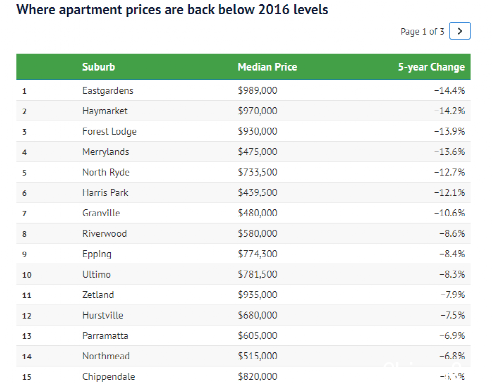Click Granville's -10.6% change value

(x=449, y=213)
